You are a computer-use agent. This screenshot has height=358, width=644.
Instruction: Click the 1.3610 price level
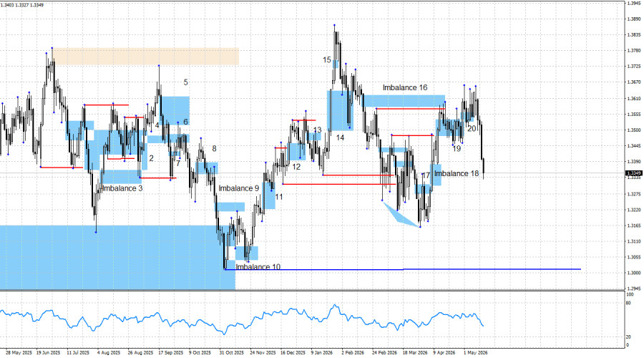coord(634,99)
